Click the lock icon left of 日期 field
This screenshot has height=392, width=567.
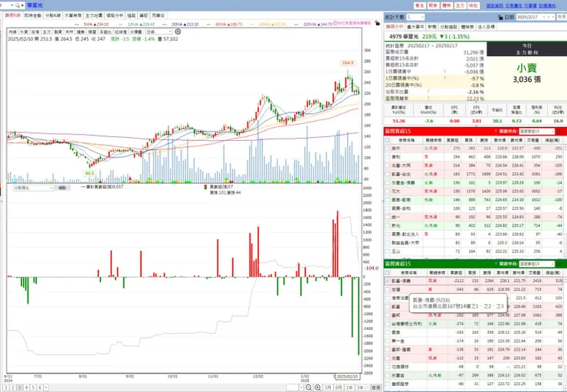(500, 18)
